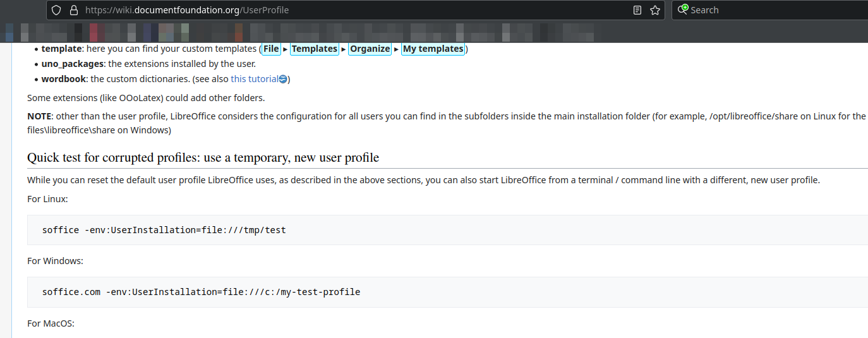Toggle reader view for this page

(637, 10)
